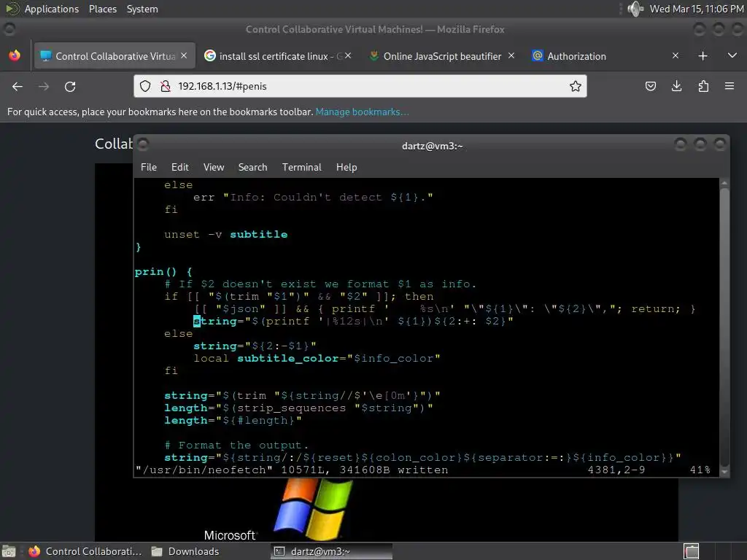Click the Firefox icon beside the tabs
The height and width of the screenshot is (560, 747).
[x=15, y=55]
